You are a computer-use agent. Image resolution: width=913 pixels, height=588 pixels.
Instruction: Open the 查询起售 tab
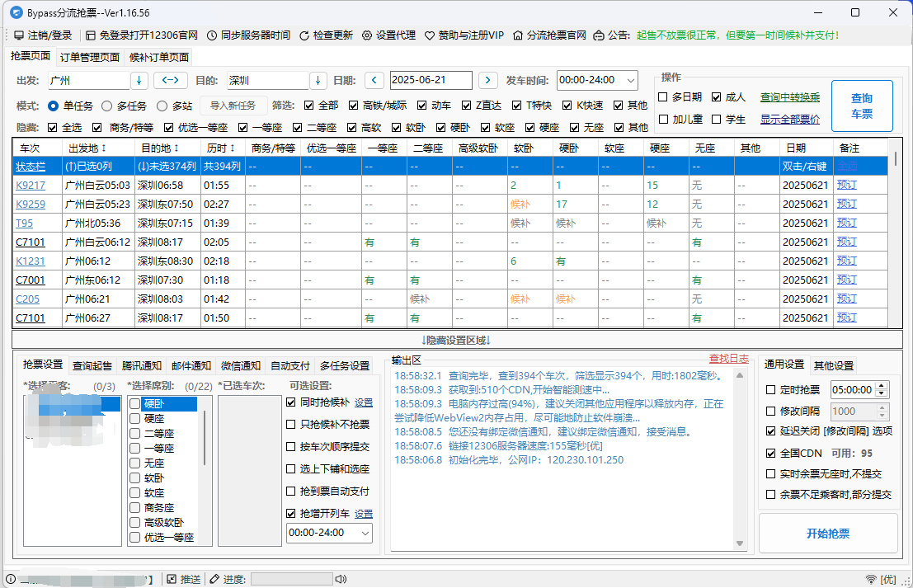(92, 365)
